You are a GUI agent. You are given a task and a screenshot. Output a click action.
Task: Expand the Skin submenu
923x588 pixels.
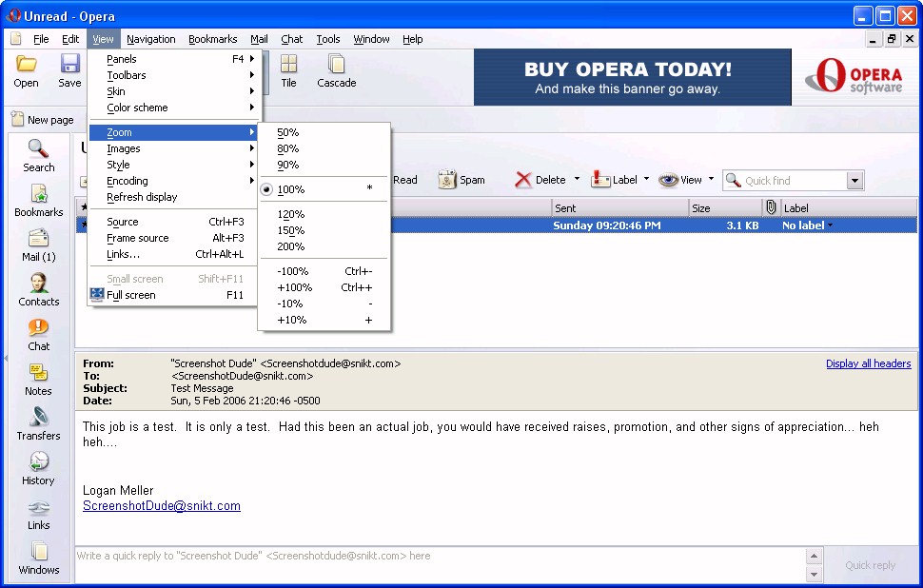(x=172, y=91)
